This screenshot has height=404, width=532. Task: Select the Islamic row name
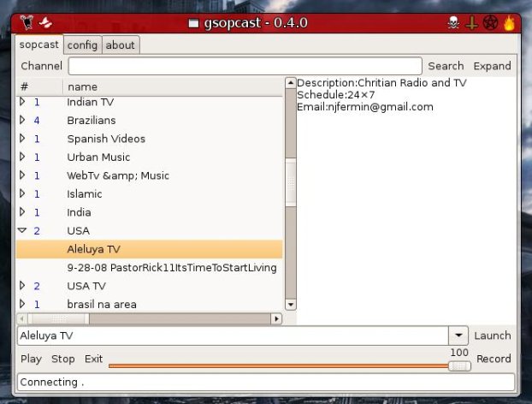85,193
